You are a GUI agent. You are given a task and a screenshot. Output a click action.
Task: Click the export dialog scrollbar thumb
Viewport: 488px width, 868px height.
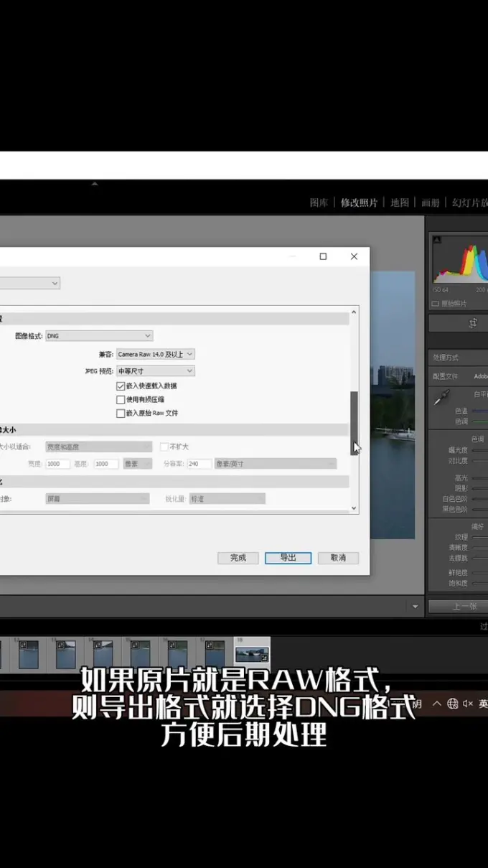pos(354,423)
